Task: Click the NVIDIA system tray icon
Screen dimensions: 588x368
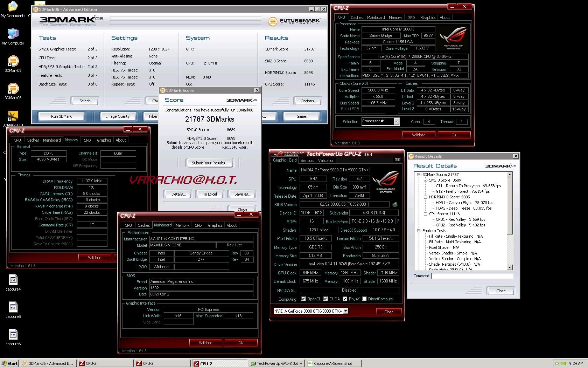Action: pyautogui.click(x=563, y=363)
